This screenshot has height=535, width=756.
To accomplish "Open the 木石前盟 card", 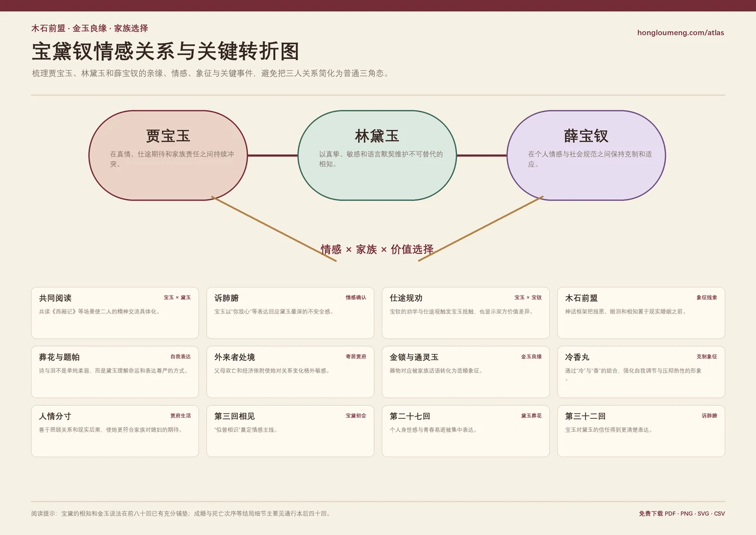I will tap(641, 313).
